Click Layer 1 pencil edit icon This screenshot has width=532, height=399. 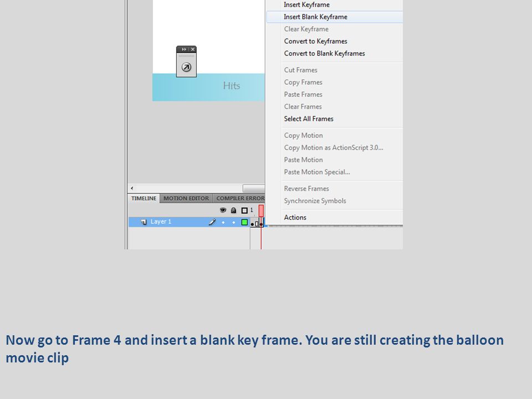212,222
